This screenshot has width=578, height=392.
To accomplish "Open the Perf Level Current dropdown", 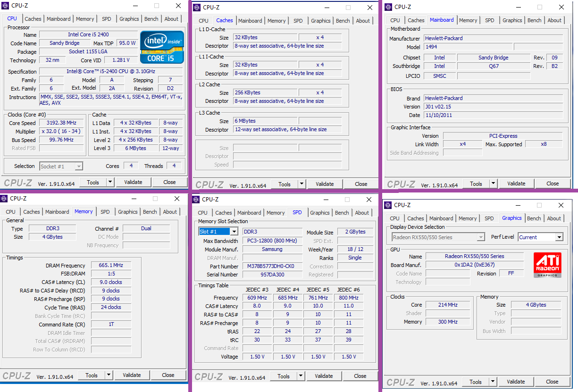I will click(x=559, y=237).
